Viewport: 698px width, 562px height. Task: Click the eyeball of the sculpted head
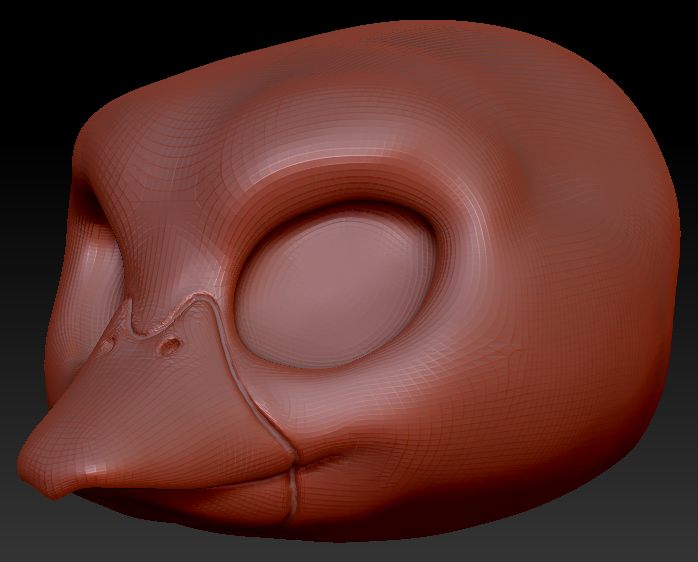click(x=335, y=286)
